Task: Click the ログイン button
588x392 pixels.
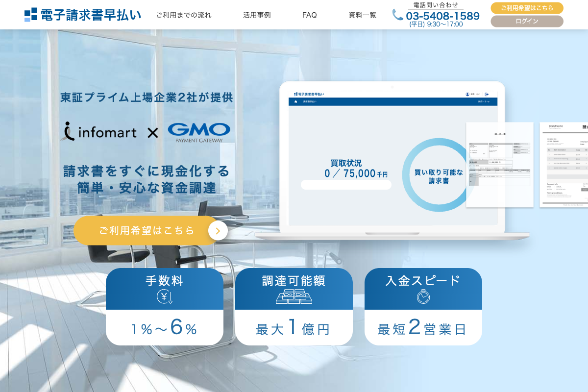Action: (x=527, y=21)
